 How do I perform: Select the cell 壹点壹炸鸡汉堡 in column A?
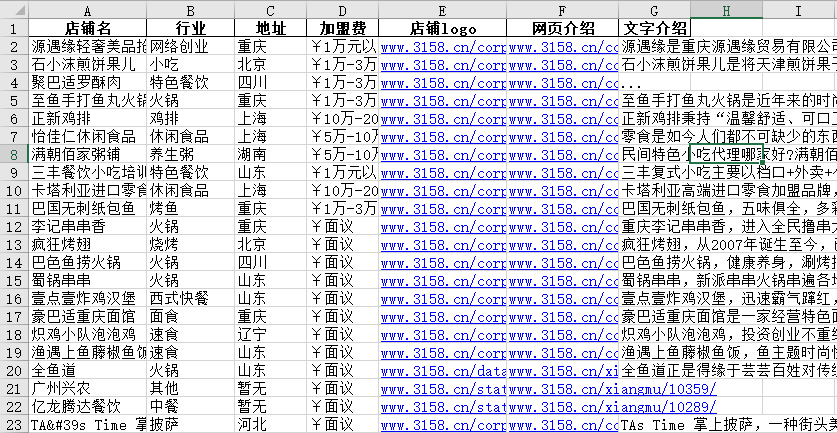(88, 298)
